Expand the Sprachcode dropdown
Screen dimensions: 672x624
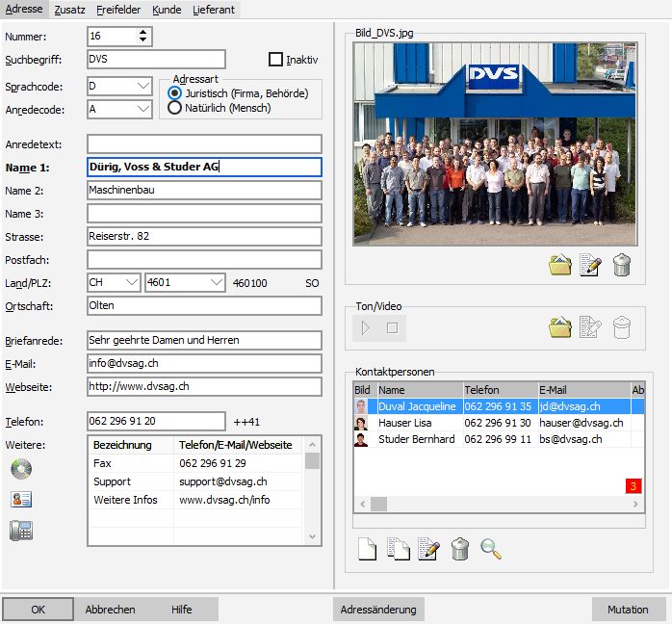(x=142, y=86)
